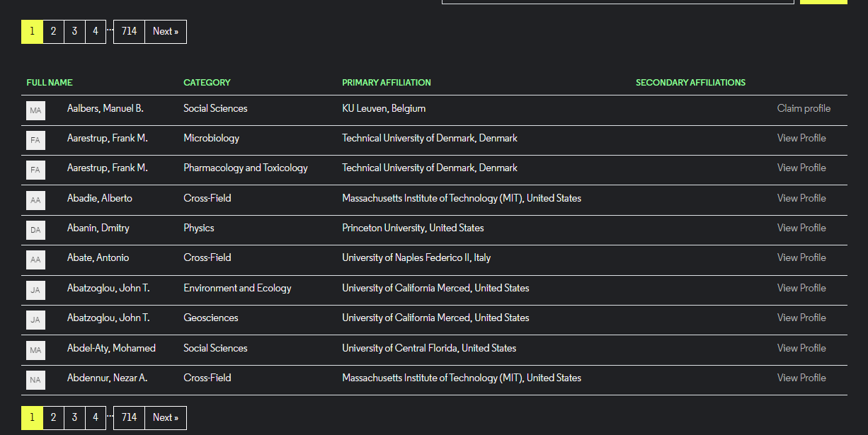This screenshot has width=868, height=435.
Task: Click the CATEGORY column header
Action: coord(207,83)
